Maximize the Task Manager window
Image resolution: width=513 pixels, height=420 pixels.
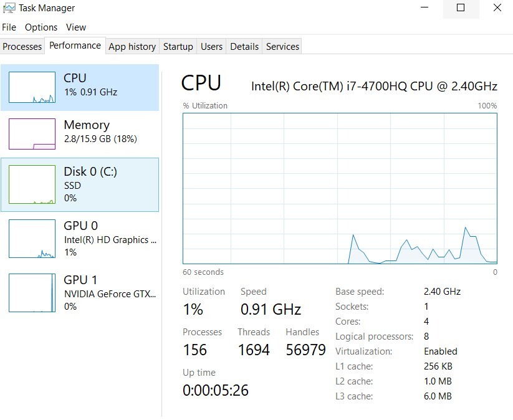461,8
